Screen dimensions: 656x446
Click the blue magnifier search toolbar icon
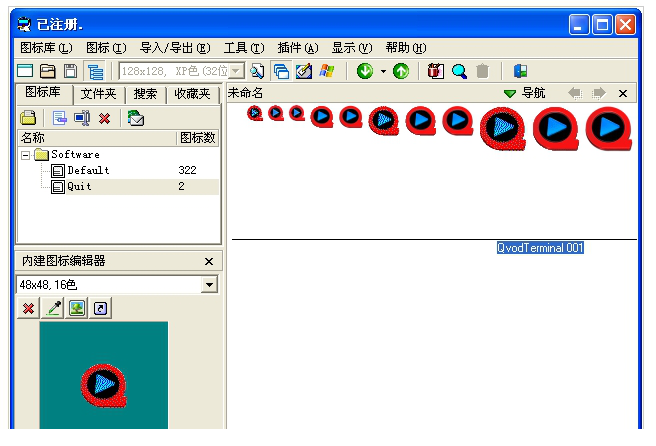pyautogui.click(x=459, y=71)
